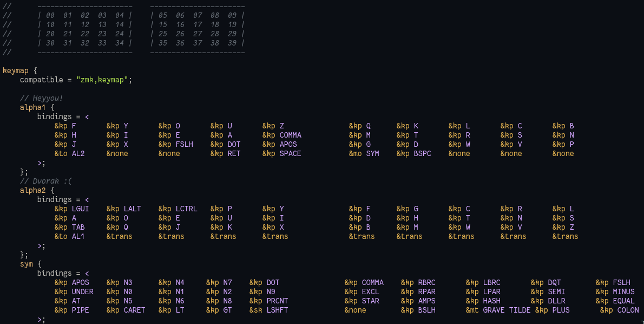The width and height of the screenshot is (644, 324).
Task: Click the alpha1 layer name
Action: coord(33,107)
